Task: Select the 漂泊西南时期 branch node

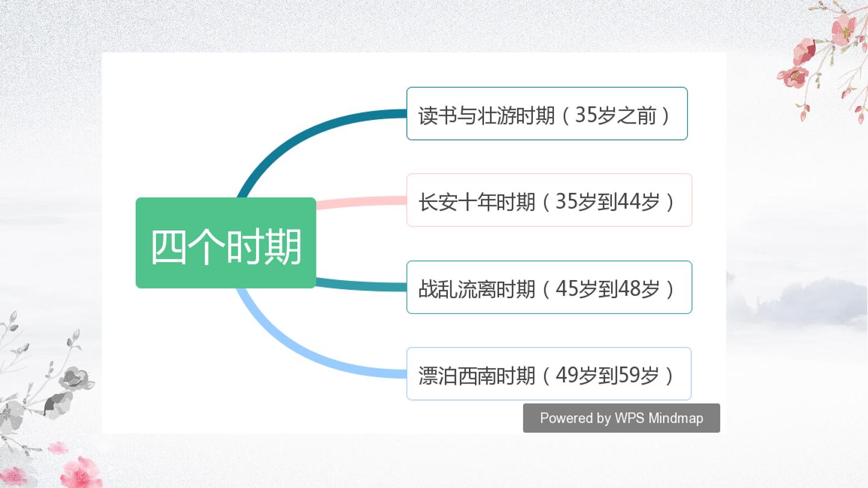Action: (x=549, y=374)
